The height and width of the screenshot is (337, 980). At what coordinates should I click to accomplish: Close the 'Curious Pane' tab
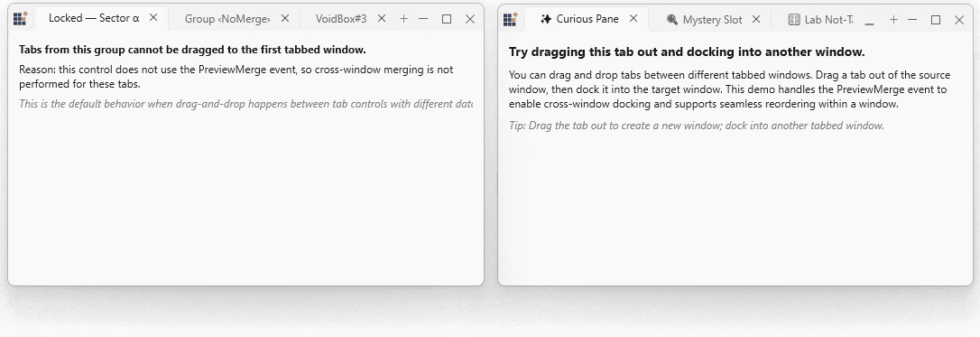pyautogui.click(x=633, y=19)
